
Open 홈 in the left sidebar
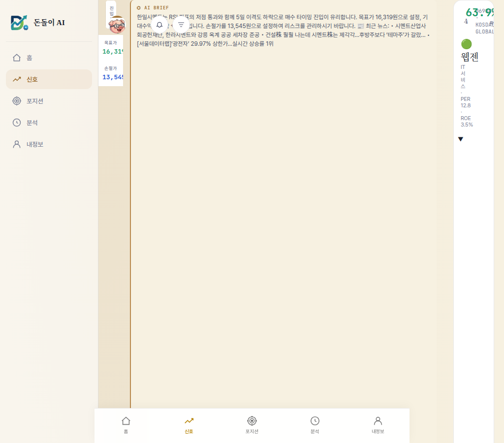[x=49, y=58]
